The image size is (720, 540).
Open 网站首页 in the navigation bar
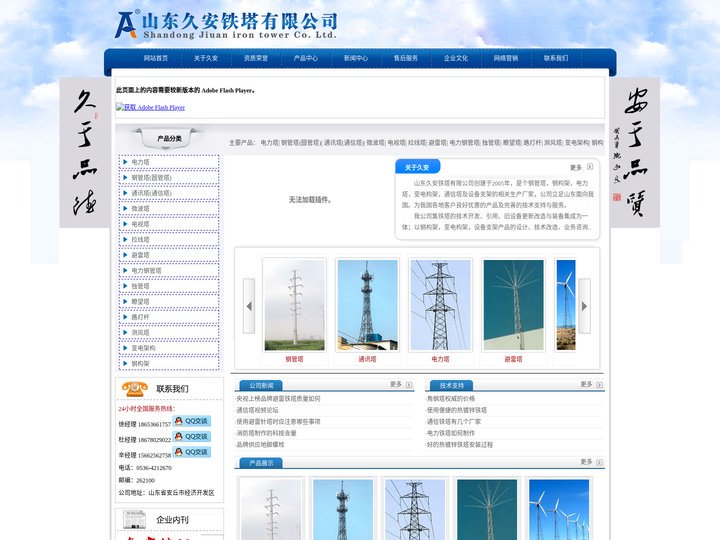[x=156, y=58]
